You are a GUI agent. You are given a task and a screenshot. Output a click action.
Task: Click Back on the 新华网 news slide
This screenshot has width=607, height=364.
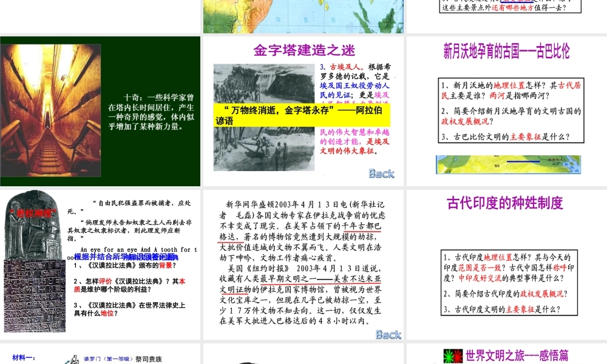[x=388, y=335]
